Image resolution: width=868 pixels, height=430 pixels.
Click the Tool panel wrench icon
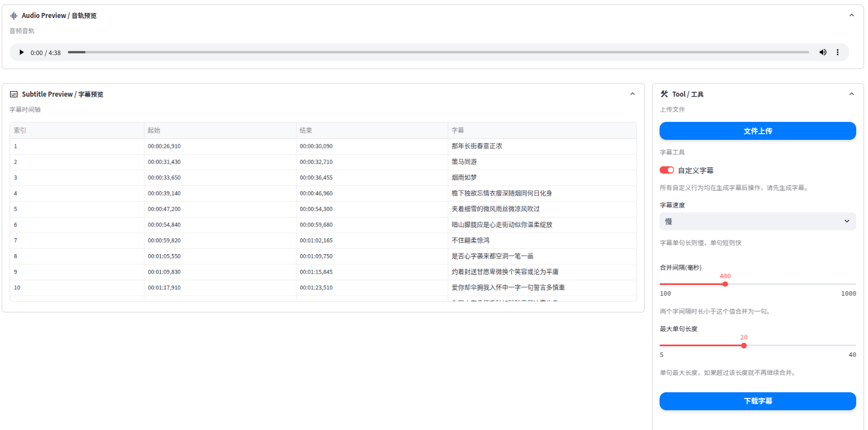pyautogui.click(x=665, y=94)
